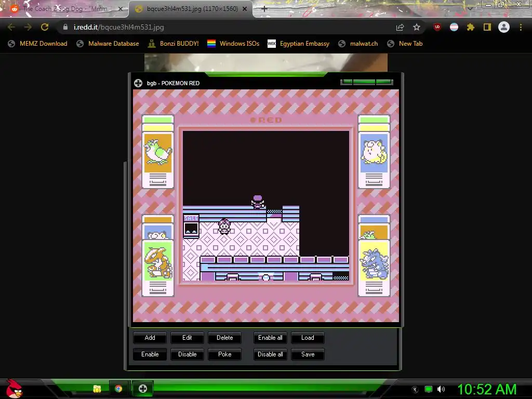Click the Disable all button
532x399 pixels.
[270, 354]
